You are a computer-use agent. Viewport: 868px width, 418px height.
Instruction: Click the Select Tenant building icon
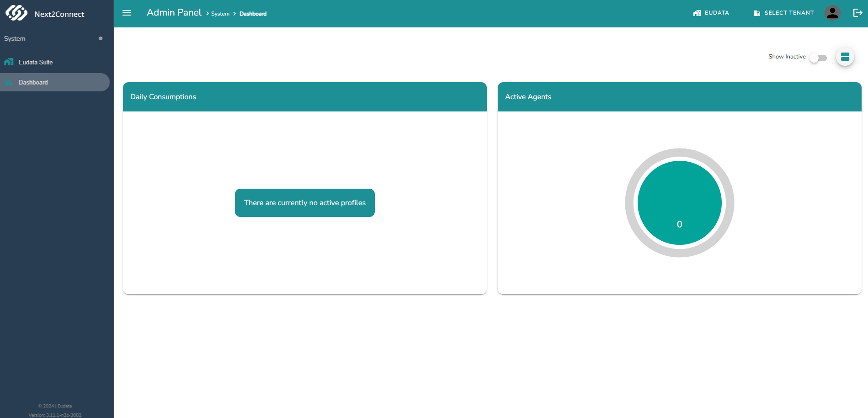pos(757,13)
